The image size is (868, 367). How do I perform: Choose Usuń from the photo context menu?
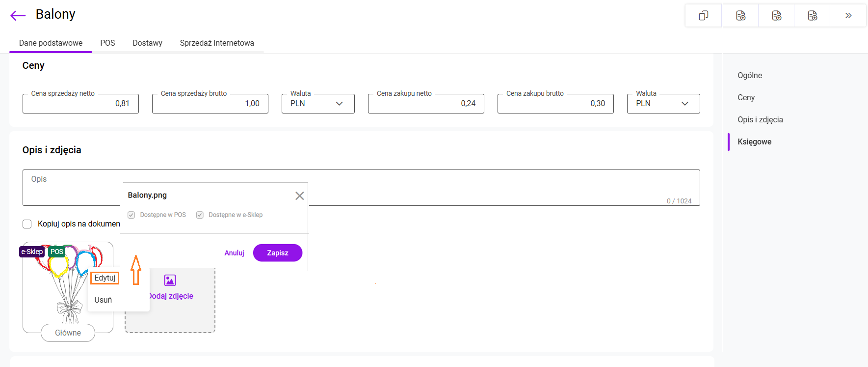[x=103, y=300]
